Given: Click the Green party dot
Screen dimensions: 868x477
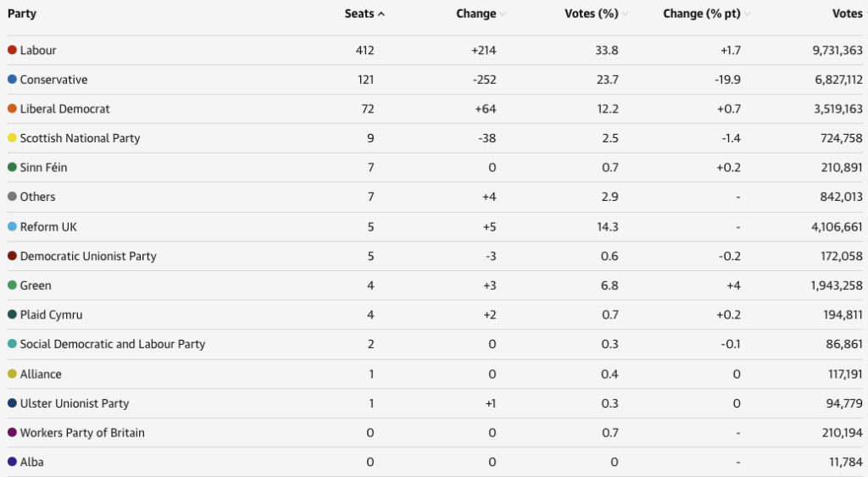Looking at the screenshot, I should point(12,286).
